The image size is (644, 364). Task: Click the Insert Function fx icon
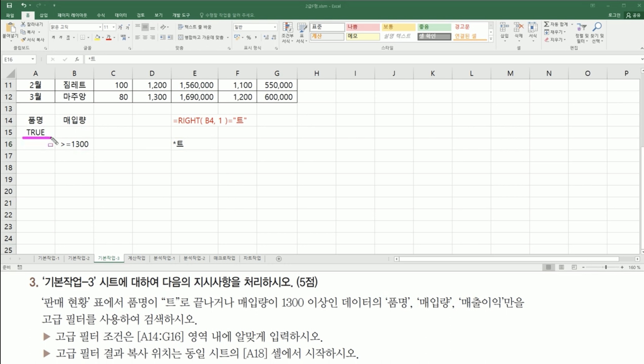tap(77, 59)
